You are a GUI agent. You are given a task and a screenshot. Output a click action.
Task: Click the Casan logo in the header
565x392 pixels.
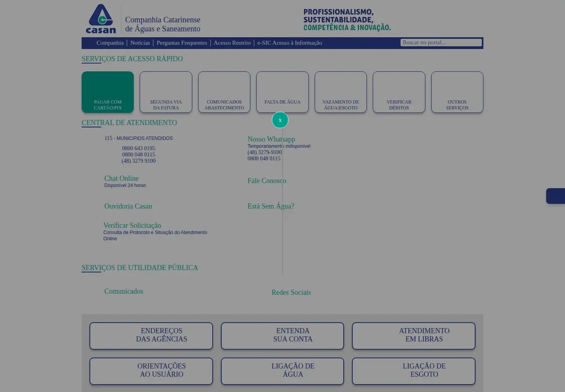(x=101, y=18)
